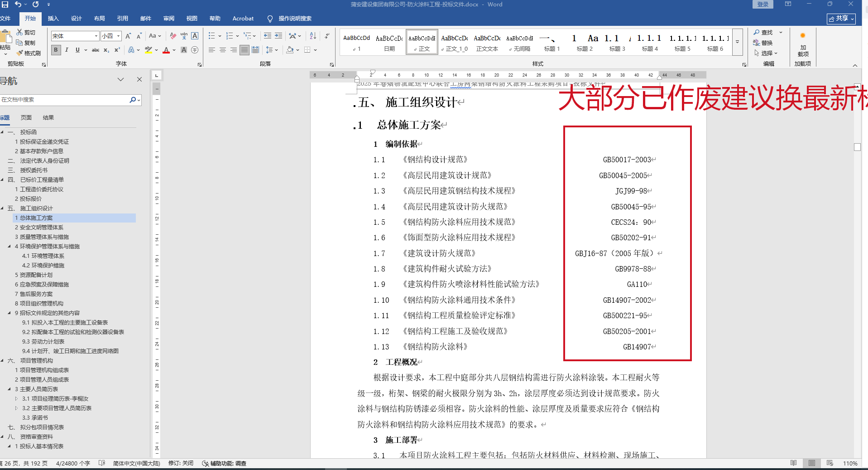Click the Format Painter (格式刷) icon
The width and height of the screenshot is (868, 470).
(x=29, y=53)
